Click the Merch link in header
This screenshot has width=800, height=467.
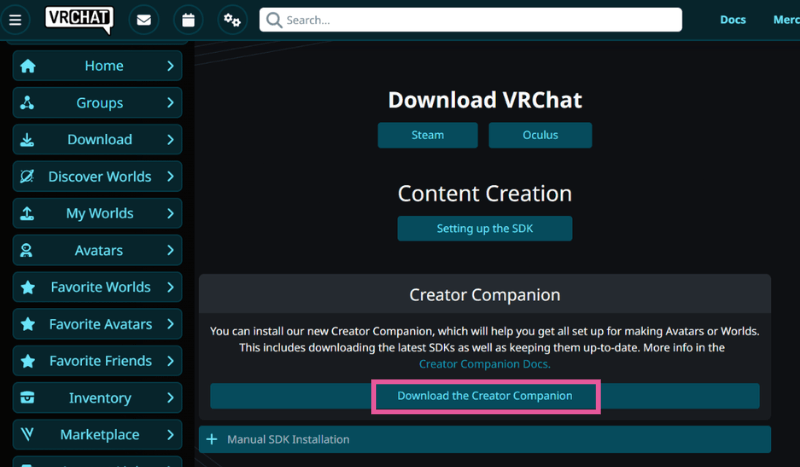click(x=786, y=20)
